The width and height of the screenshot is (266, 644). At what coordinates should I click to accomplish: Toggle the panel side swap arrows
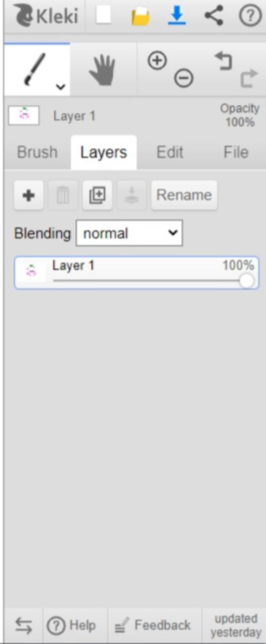pos(24,626)
